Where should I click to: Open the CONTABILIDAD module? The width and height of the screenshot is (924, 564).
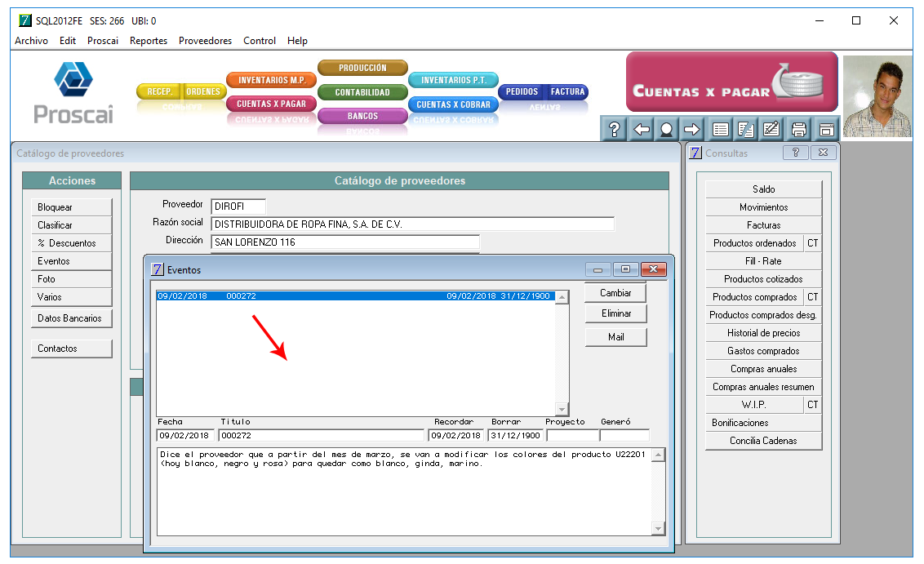coord(362,92)
